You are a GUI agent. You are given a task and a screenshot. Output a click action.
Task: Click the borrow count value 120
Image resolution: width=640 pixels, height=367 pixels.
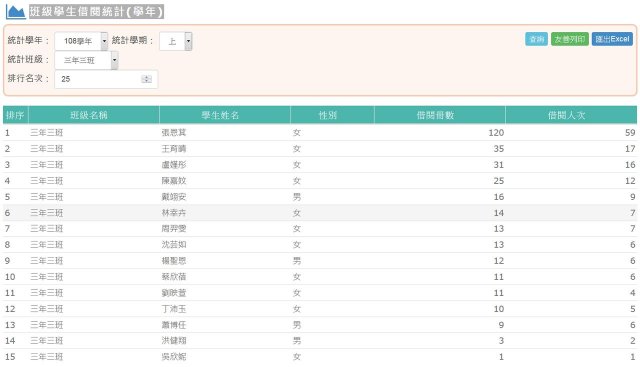(x=496, y=133)
